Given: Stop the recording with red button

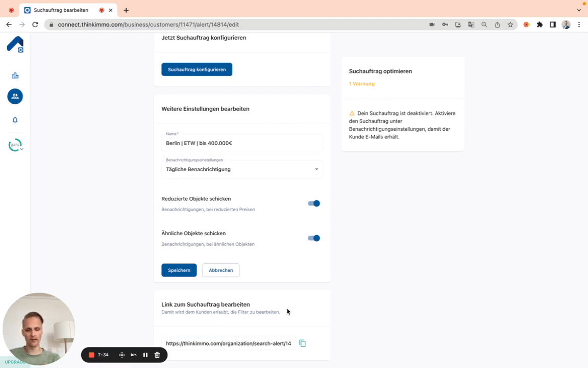Looking at the screenshot, I should point(91,355).
